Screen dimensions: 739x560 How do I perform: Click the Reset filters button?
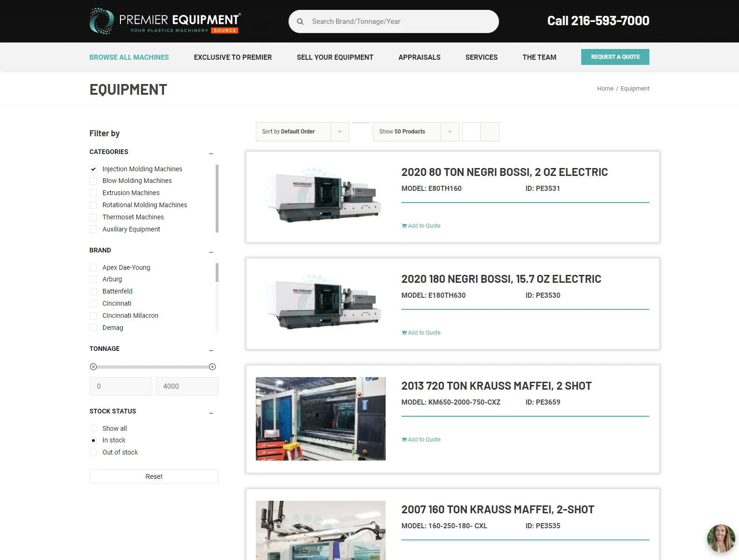(x=154, y=476)
